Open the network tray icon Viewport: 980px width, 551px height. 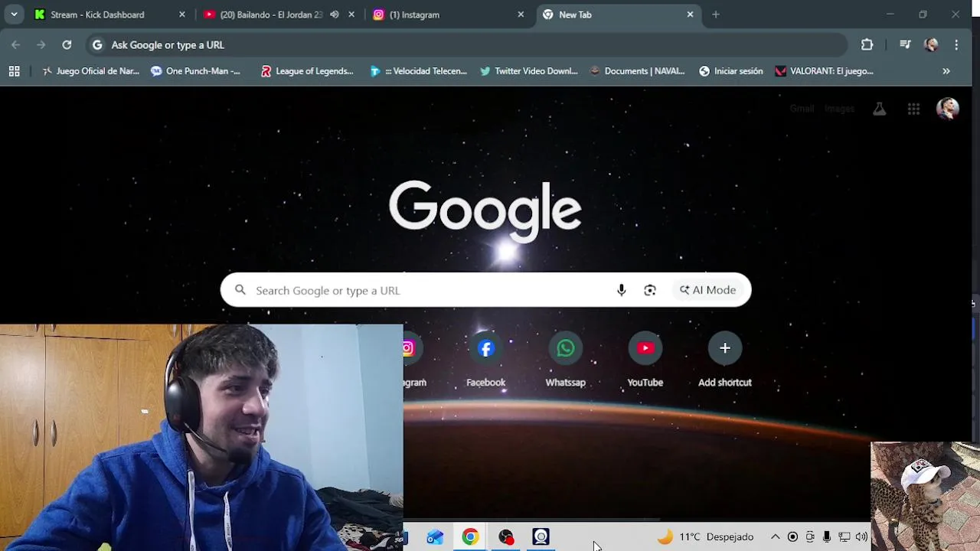[844, 537]
